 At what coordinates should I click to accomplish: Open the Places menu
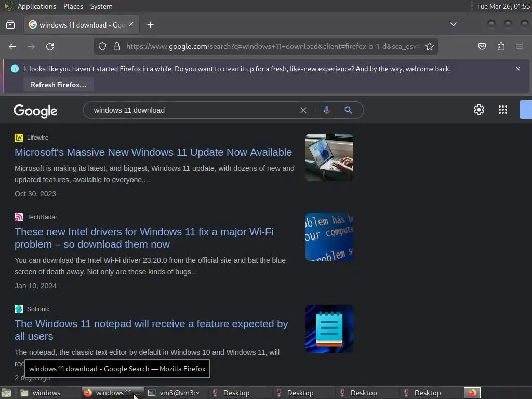(73, 6)
